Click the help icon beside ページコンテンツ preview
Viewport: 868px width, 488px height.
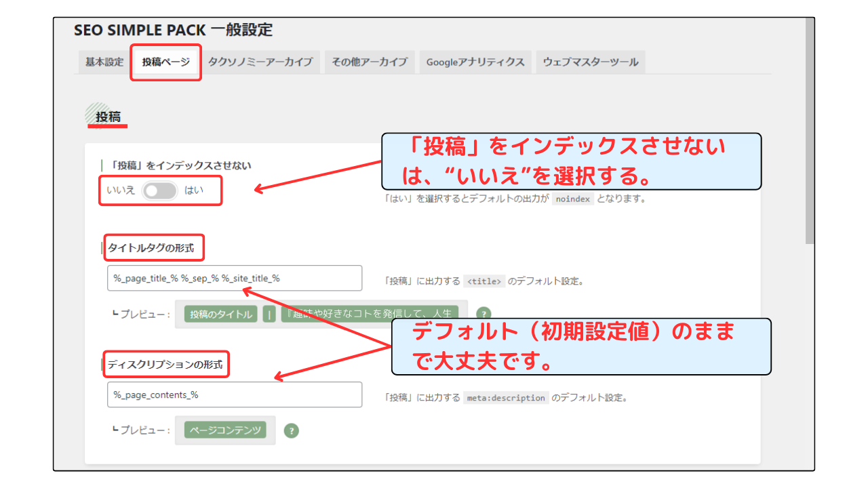click(291, 430)
